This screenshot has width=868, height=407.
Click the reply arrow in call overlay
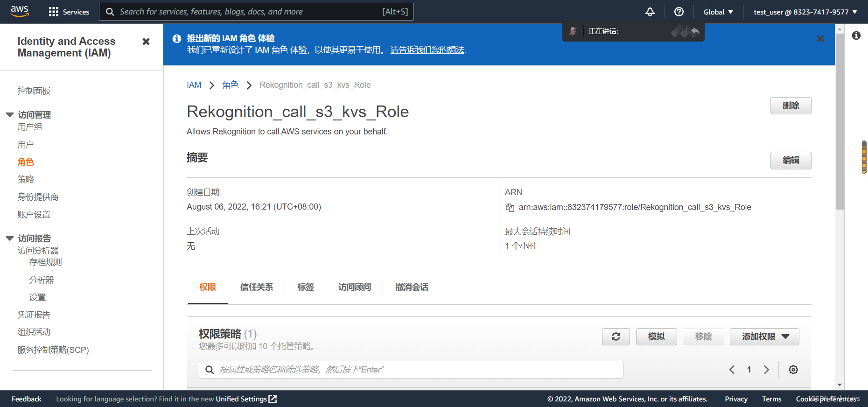coord(695,31)
